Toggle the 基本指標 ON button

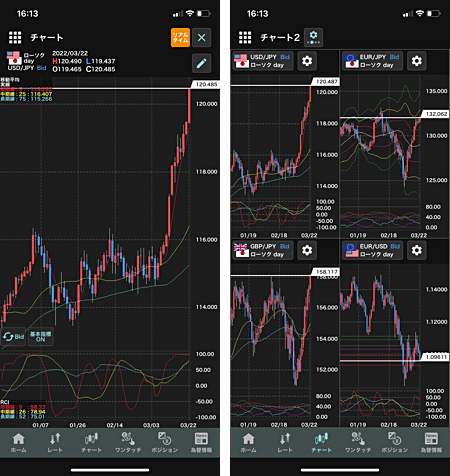(40, 337)
